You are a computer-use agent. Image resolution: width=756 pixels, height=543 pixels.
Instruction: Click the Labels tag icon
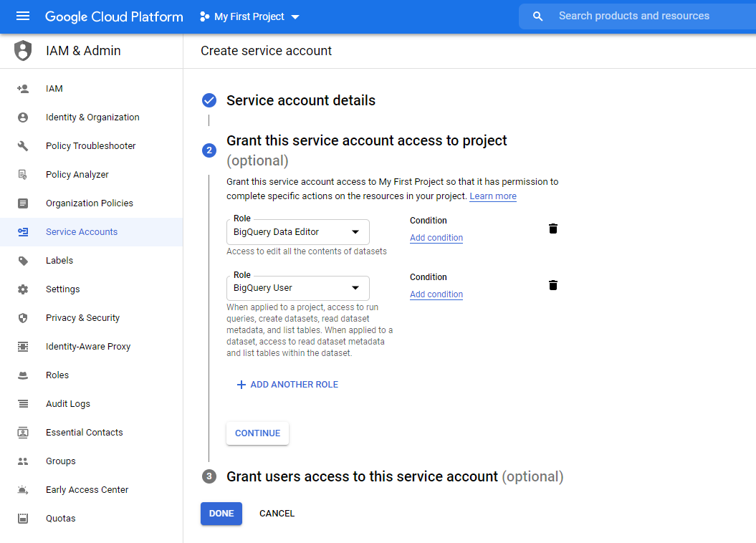tap(23, 261)
